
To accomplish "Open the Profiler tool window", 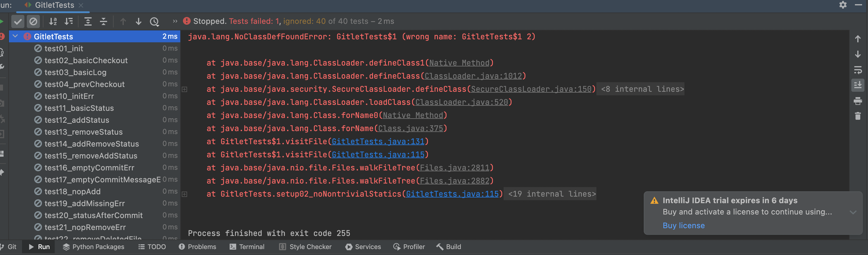I will (409, 247).
